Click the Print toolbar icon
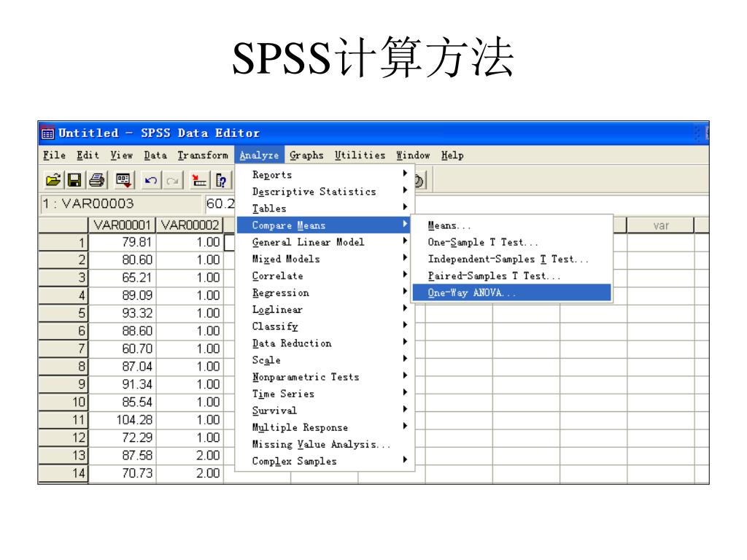This screenshot has height=560, width=747. click(x=97, y=181)
